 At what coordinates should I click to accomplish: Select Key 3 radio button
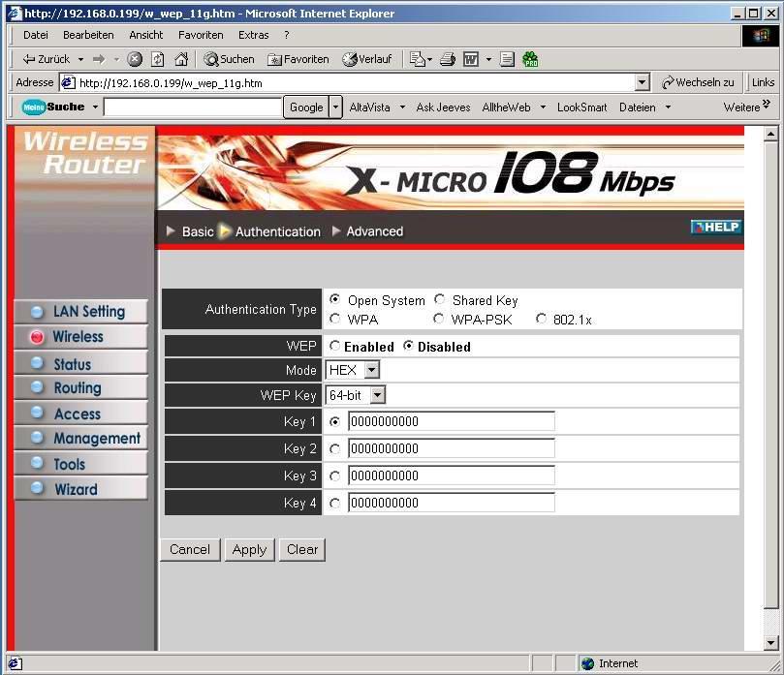[x=335, y=476]
